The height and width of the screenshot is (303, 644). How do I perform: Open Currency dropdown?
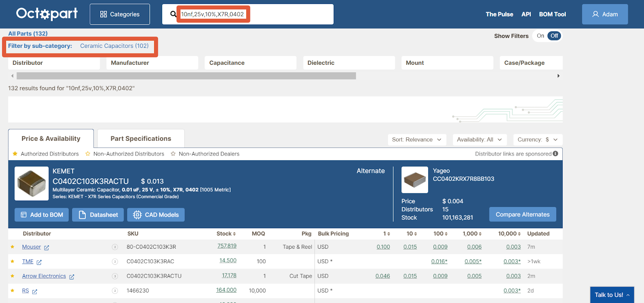coord(538,139)
